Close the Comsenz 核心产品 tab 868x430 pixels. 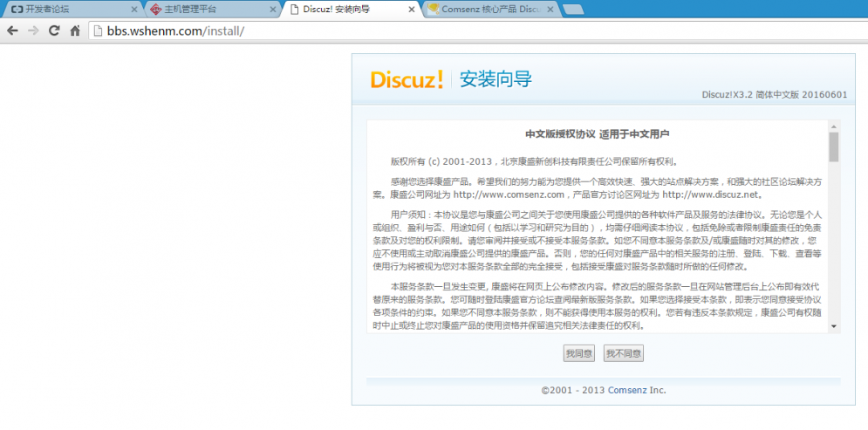tap(550, 10)
